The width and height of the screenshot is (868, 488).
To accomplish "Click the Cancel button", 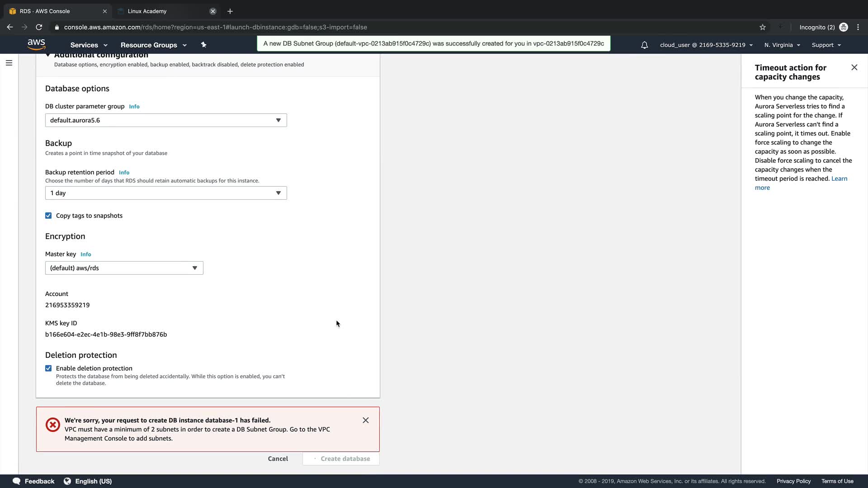I will click(x=278, y=459).
